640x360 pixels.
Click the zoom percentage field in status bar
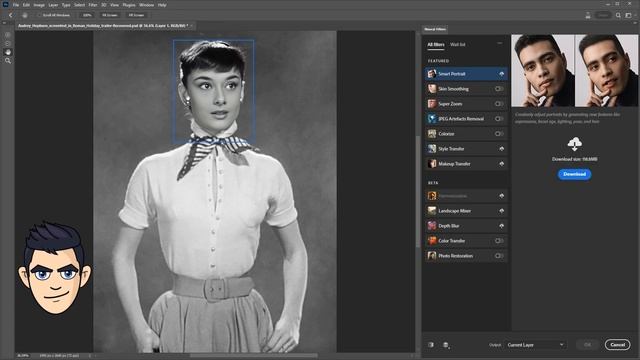23,356
